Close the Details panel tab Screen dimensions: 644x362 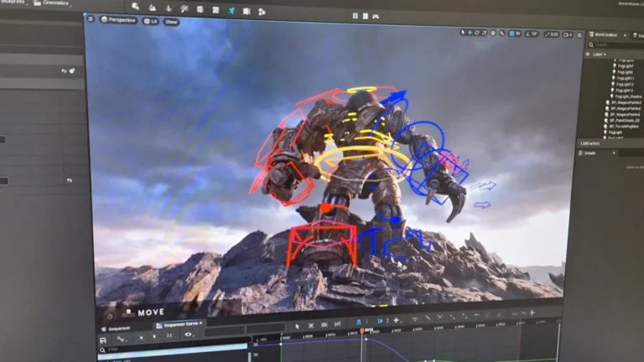(614, 153)
